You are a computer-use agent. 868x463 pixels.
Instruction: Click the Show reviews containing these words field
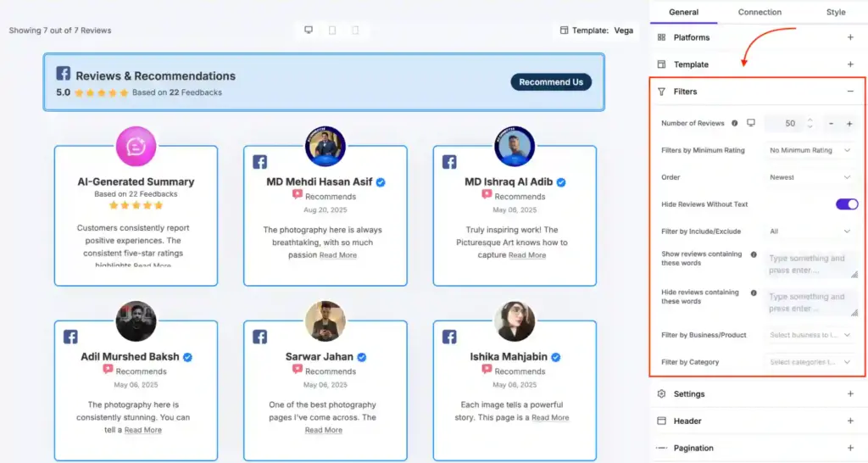(x=811, y=265)
